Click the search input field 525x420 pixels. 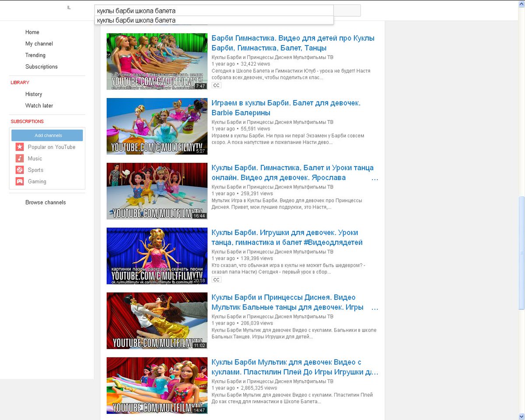214,10
